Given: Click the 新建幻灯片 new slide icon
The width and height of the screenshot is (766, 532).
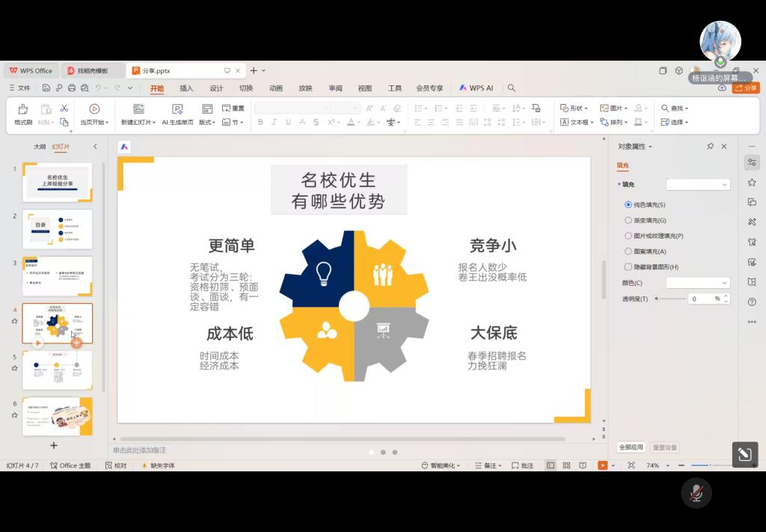Looking at the screenshot, I should (x=138, y=109).
